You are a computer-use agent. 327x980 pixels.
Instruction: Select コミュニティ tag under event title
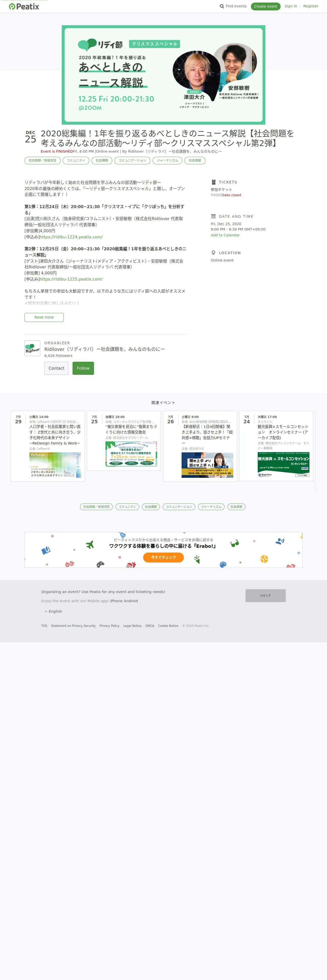76,161
